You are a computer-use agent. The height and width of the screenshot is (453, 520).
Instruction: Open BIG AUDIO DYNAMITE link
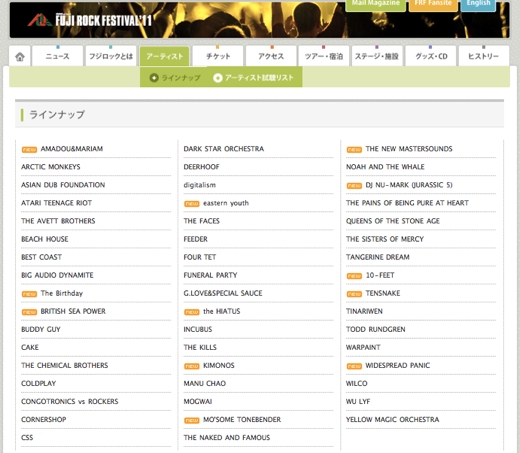[57, 275]
